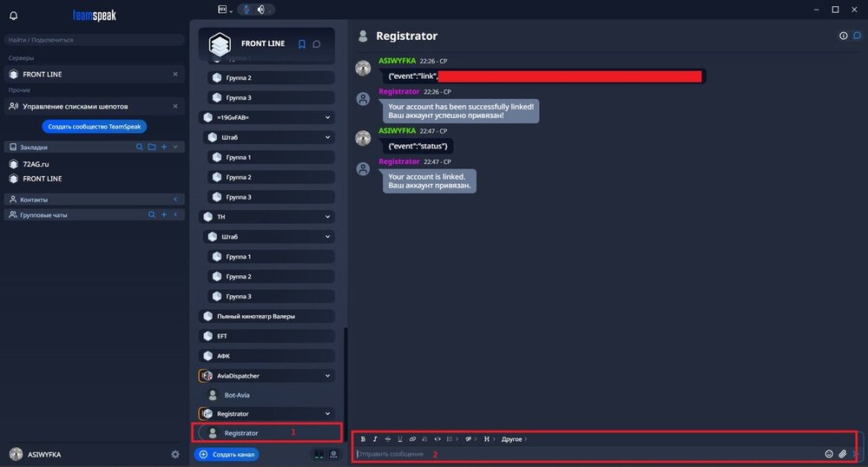Viewport: 868px width, 467px height.
Task: Click Create channel button
Action: 227,454
